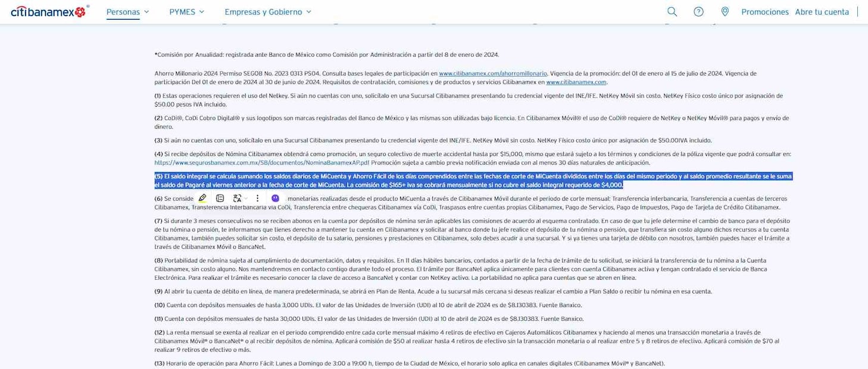Open the three-dot more options menu
The image size is (868, 369).
point(257,198)
